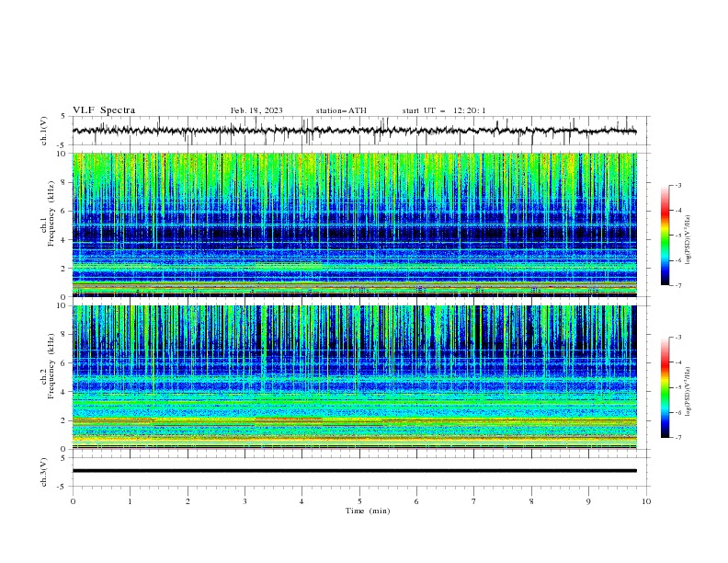Click time axis tick label '5'
The height and width of the screenshot is (563, 728).
click(x=359, y=501)
